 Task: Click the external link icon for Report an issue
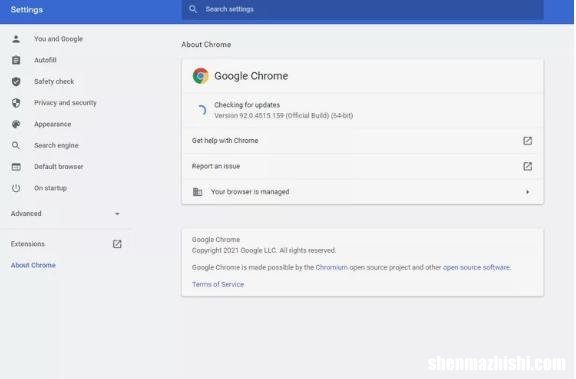click(528, 166)
